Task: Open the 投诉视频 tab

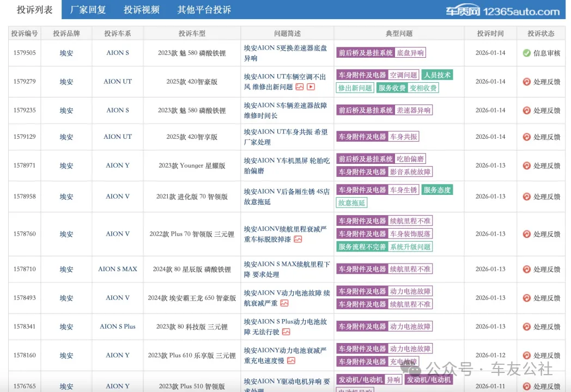Action: 142,10
